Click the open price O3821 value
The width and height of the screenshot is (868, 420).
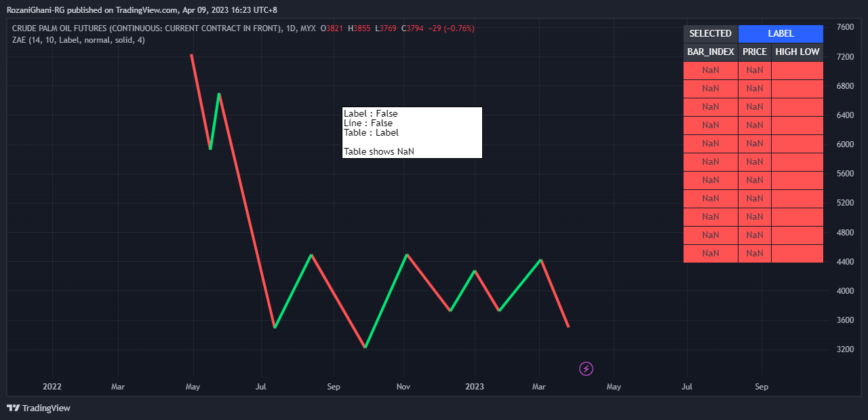coord(332,28)
